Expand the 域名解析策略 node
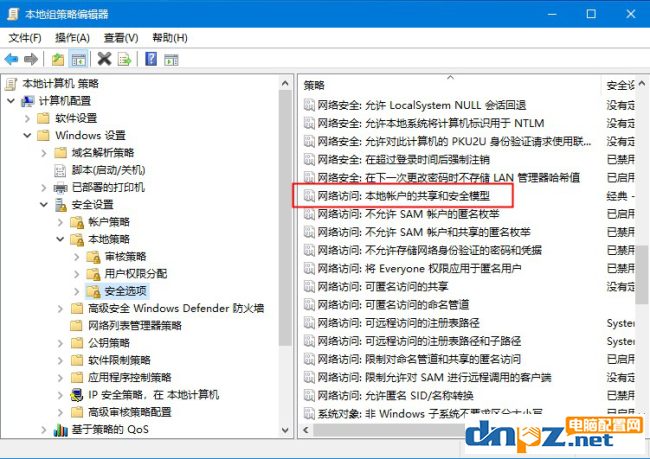The width and height of the screenshot is (650, 459). 44,153
